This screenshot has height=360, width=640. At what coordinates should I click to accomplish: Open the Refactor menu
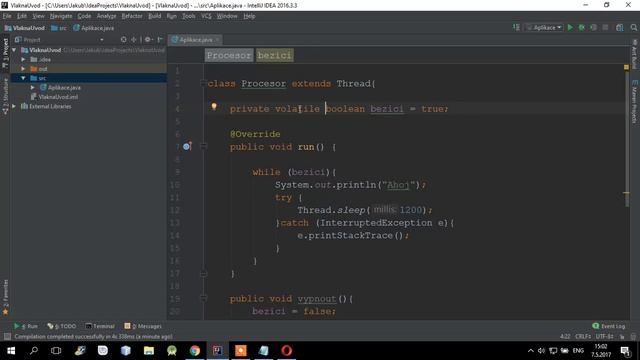pyautogui.click(x=132, y=16)
